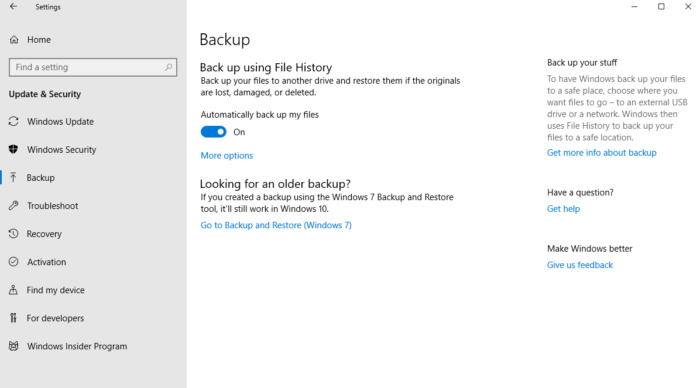Click the Recovery clock icon
The image size is (700, 388).
(13, 234)
